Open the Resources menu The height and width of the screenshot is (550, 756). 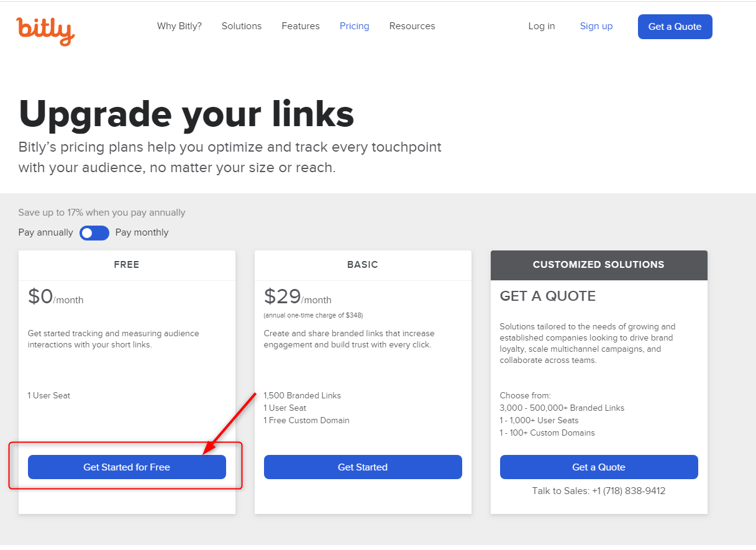tap(412, 26)
